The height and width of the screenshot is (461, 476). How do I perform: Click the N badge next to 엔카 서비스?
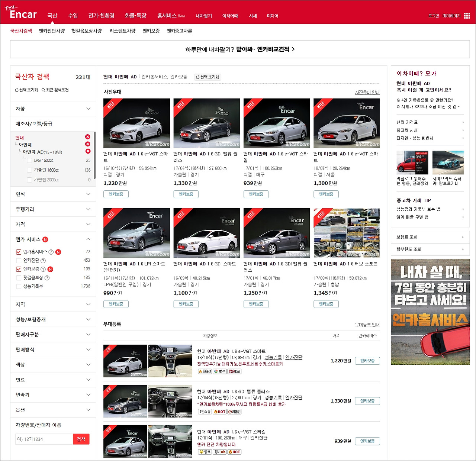click(45, 239)
